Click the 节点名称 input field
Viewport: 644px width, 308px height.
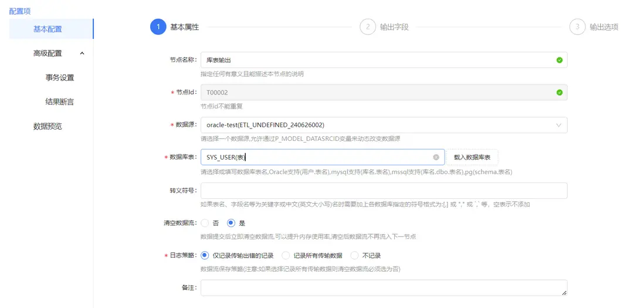(384, 60)
